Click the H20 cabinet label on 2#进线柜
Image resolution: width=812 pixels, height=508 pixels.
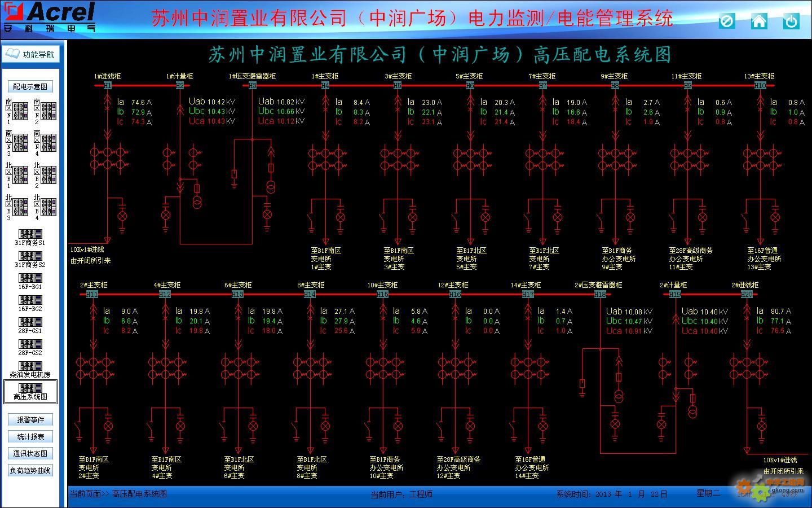click(x=747, y=295)
